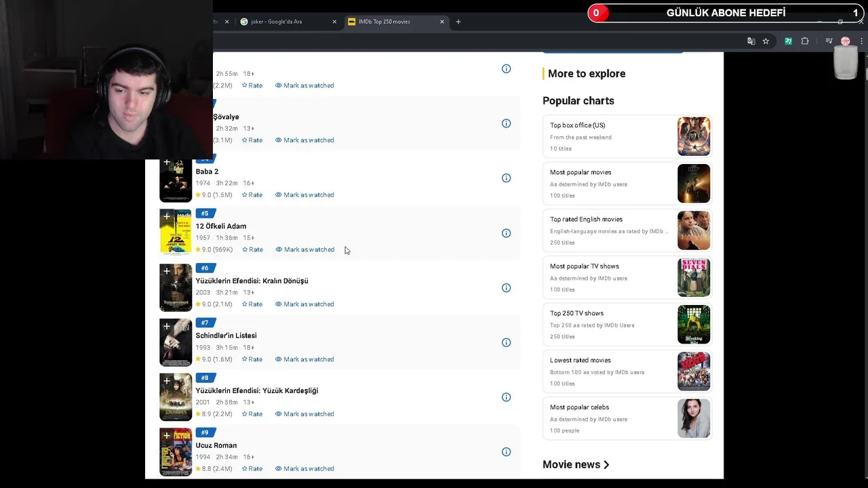
Task: Open info for Şövalye movie row
Action: click(x=506, y=123)
